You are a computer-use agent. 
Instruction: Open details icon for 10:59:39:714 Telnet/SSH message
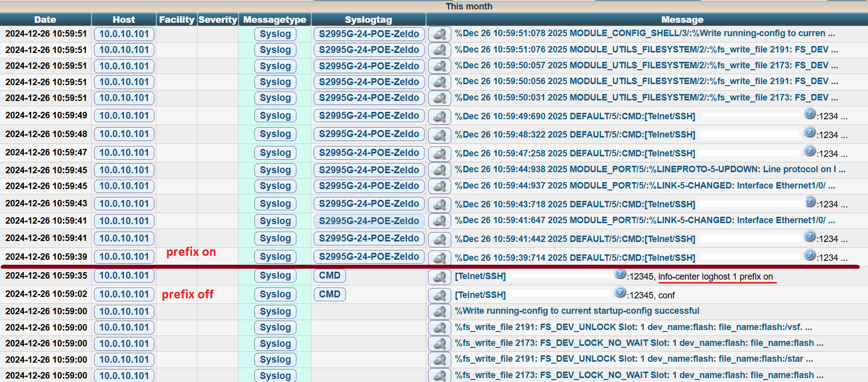(439, 258)
